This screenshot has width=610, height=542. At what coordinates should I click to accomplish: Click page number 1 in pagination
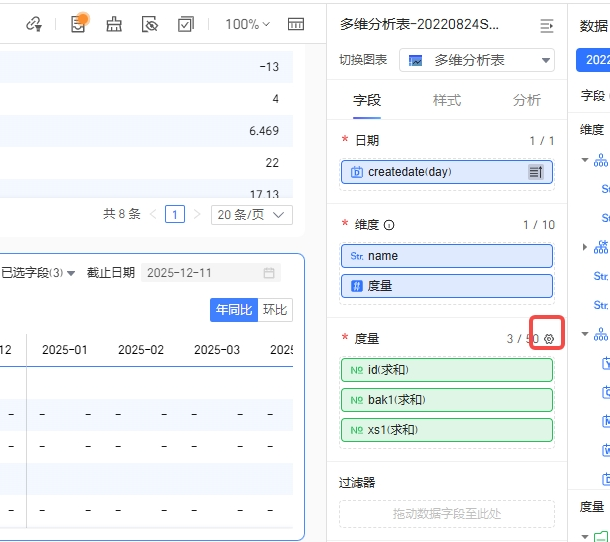(x=175, y=214)
